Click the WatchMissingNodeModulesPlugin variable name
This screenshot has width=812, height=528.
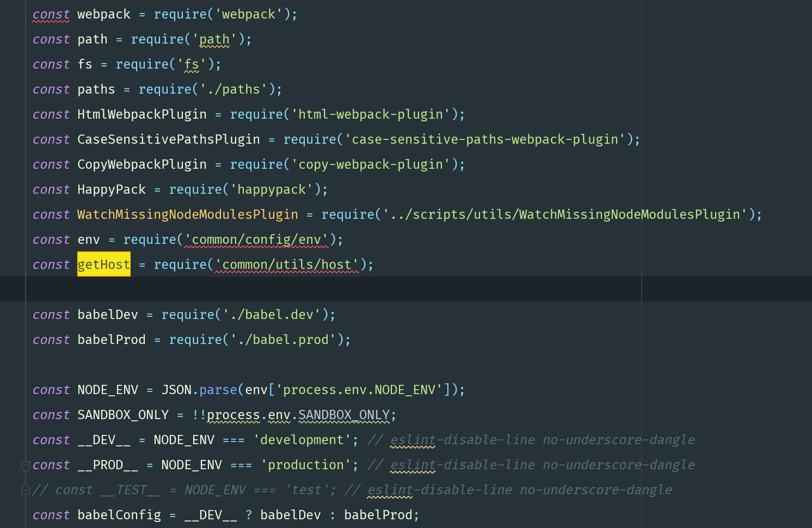[x=187, y=214]
